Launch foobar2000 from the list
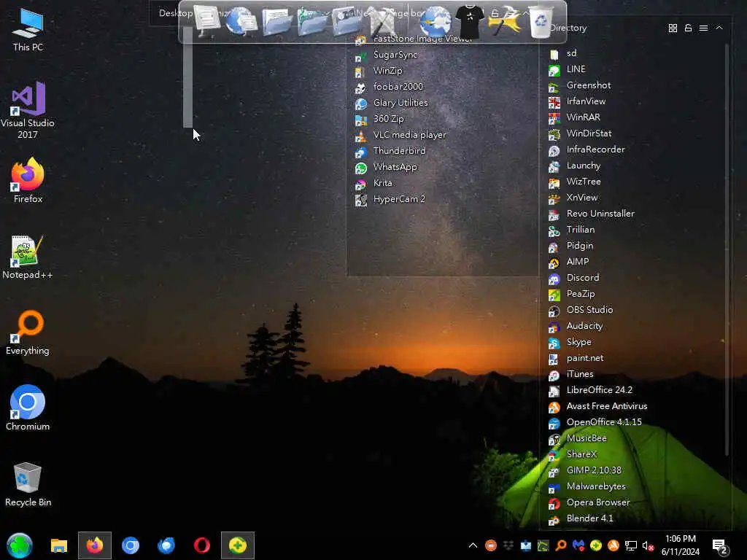Screen dimensions: 747x560 [389, 87]
